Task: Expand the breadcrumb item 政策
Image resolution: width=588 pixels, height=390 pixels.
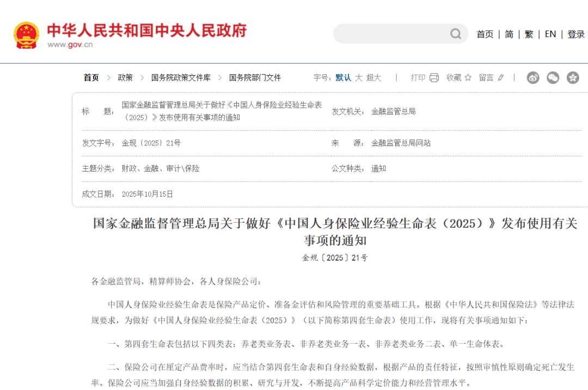Action: pyautogui.click(x=125, y=77)
